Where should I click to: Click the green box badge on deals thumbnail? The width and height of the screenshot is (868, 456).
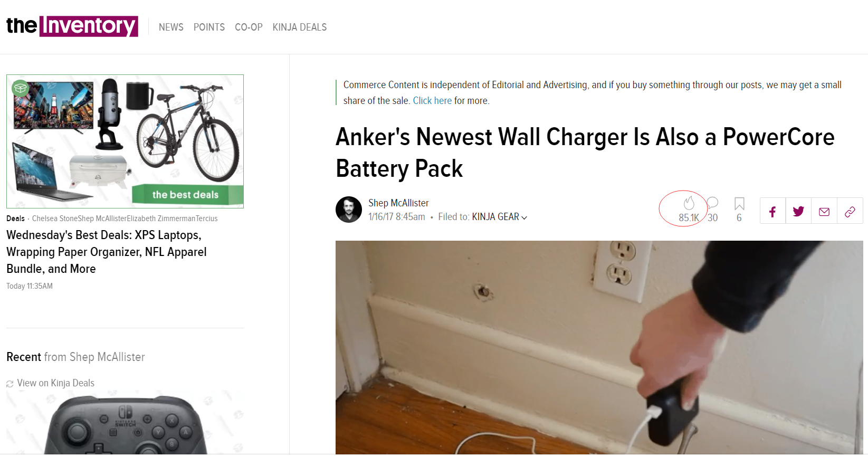[20, 88]
